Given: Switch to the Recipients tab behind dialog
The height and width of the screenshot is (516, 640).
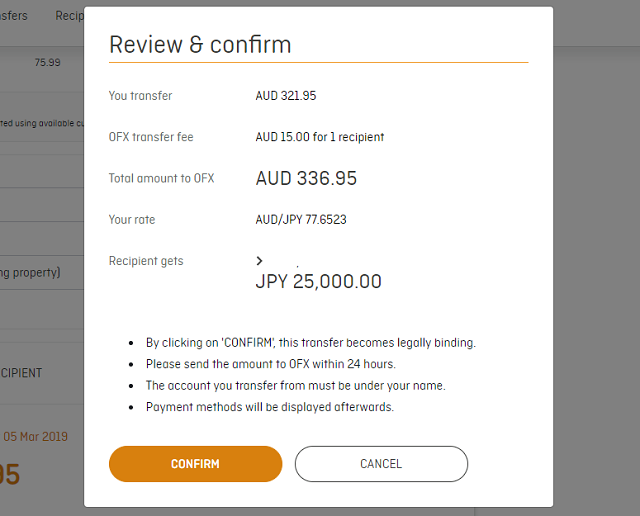Looking at the screenshot, I should tap(69, 16).
